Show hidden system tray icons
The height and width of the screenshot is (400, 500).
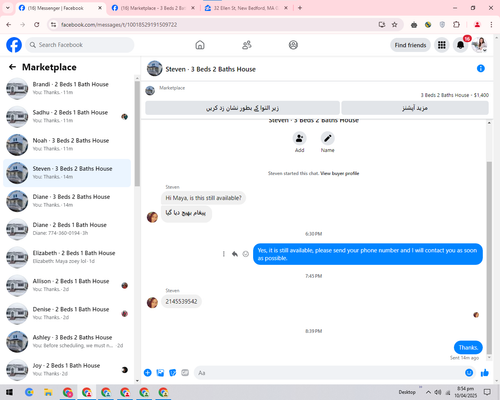[x=428, y=392]
